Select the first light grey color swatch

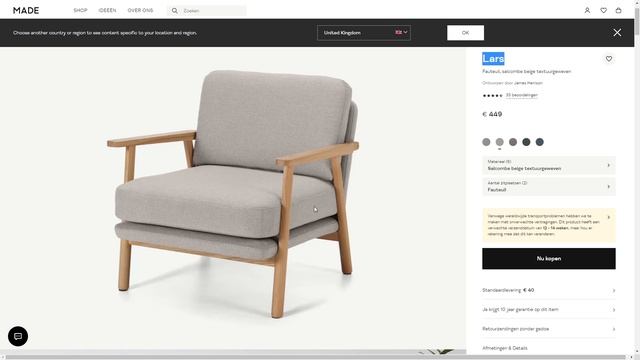click(x=486, y=142)
